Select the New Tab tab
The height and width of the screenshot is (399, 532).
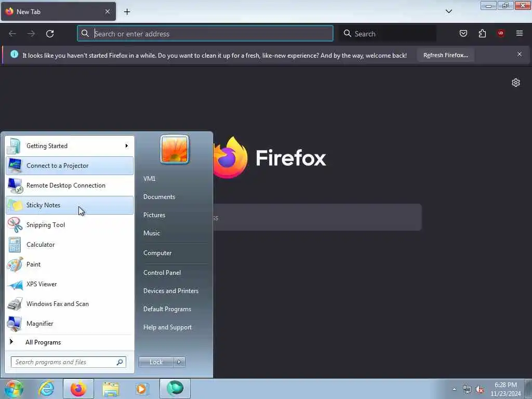point(58,11)
